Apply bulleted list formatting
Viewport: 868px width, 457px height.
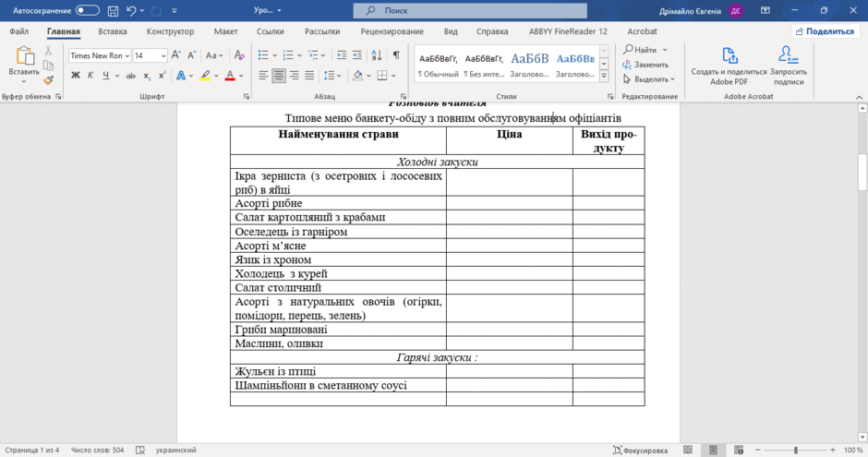tap(263, 54)
